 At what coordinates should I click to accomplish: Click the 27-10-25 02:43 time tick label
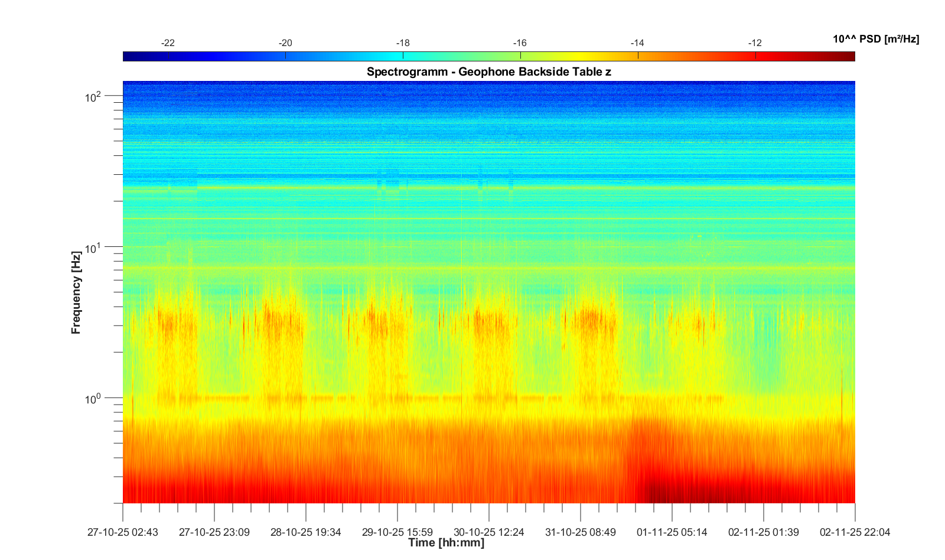click(123, 532)
